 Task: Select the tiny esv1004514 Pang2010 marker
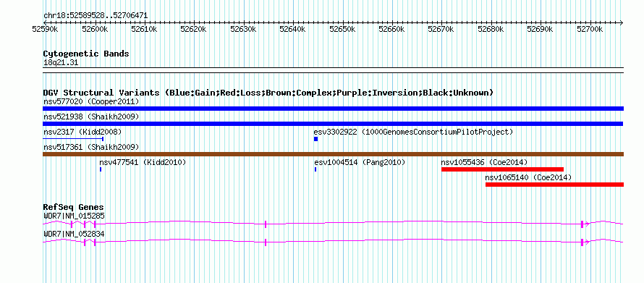pyautogui.click(x=315, y=169)
